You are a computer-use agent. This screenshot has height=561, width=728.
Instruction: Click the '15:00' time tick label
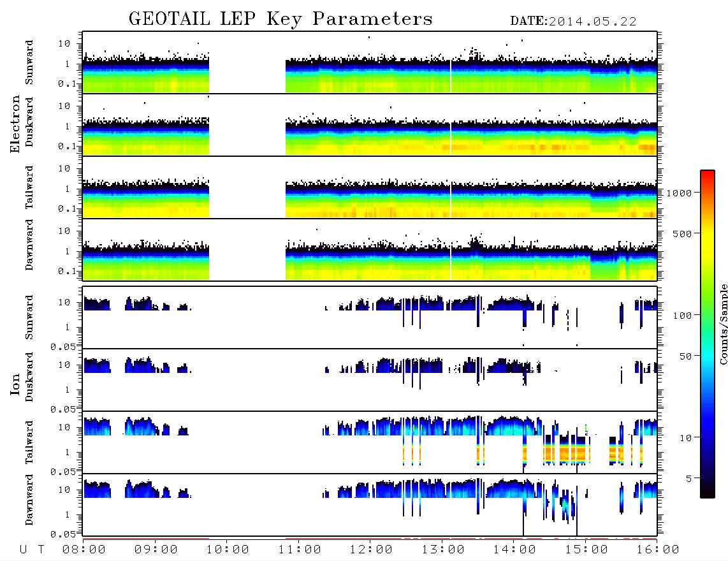coord(586,550)
